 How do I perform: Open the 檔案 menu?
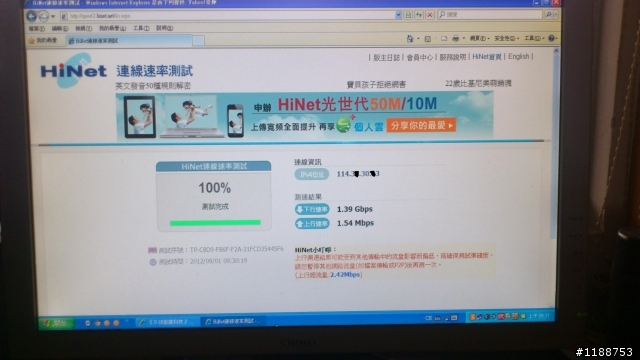tap(37, 29)
